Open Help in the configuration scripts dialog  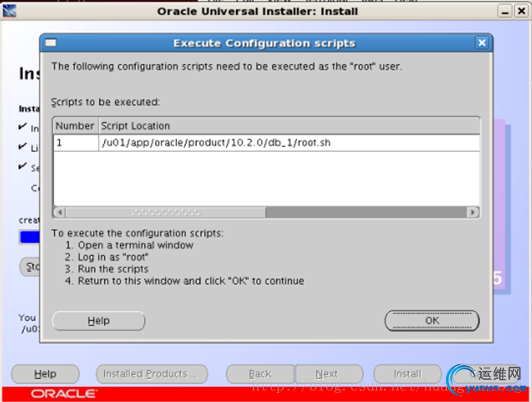(98, 321)
